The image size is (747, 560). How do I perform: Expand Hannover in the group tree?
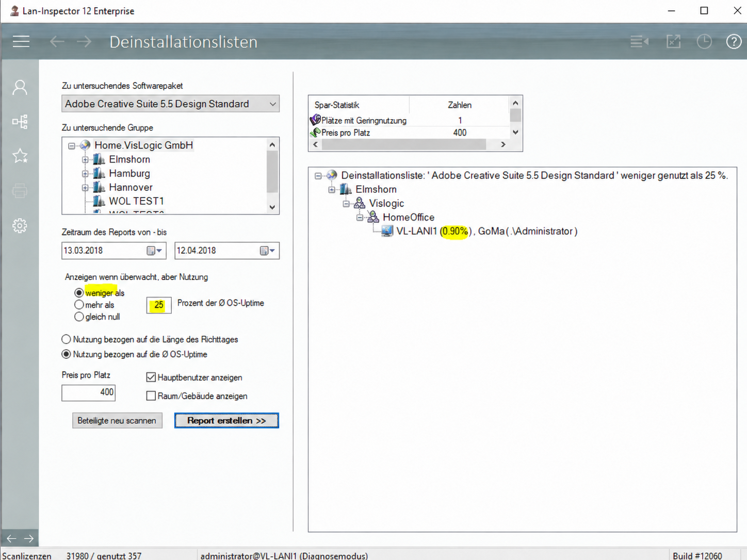(85, 188)
